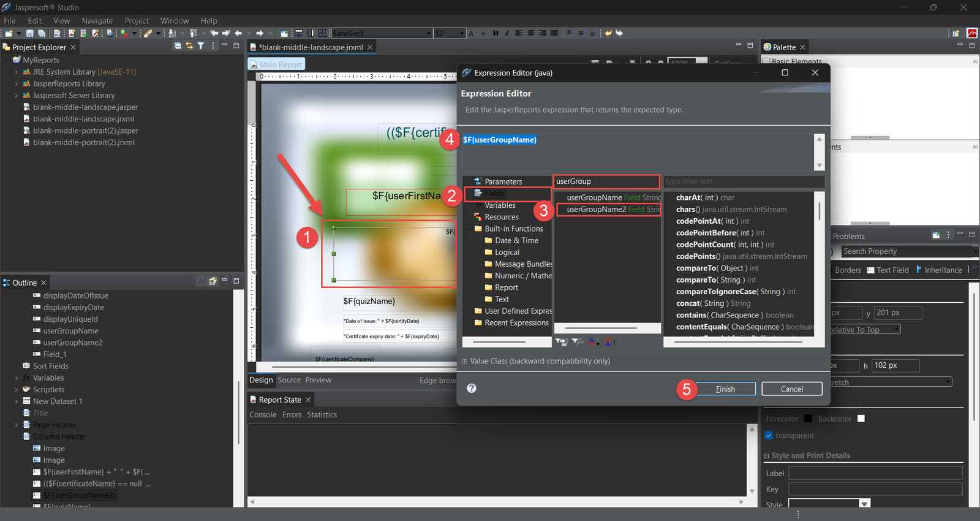This screenshot has width=980, height=521.
Task: Click the Save icon in the toolbar
Action: click(x=29, y=33)
